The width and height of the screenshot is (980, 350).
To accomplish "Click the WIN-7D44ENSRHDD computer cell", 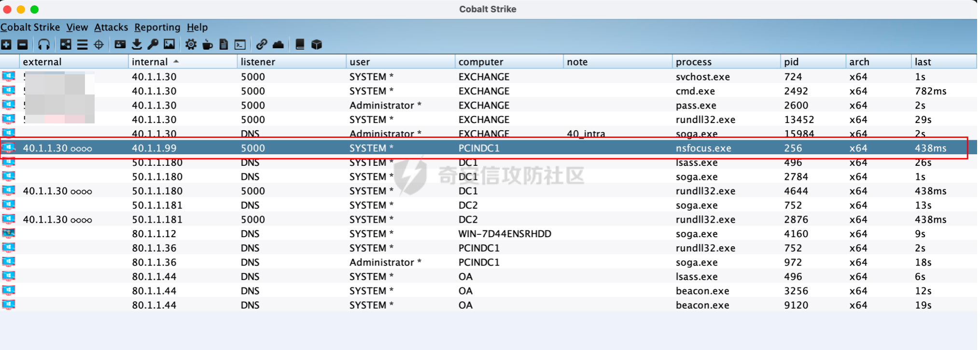I will click(x=504, y=234).
